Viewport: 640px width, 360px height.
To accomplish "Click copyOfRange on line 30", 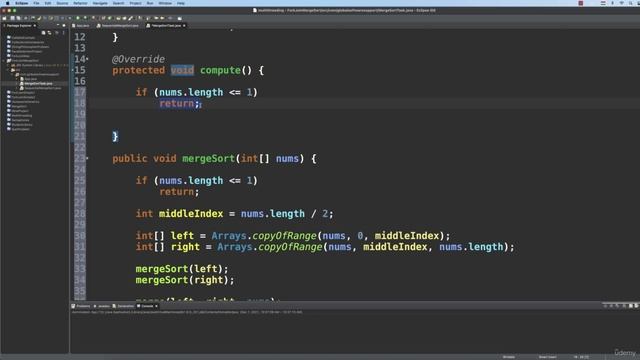I will [284, 236].
